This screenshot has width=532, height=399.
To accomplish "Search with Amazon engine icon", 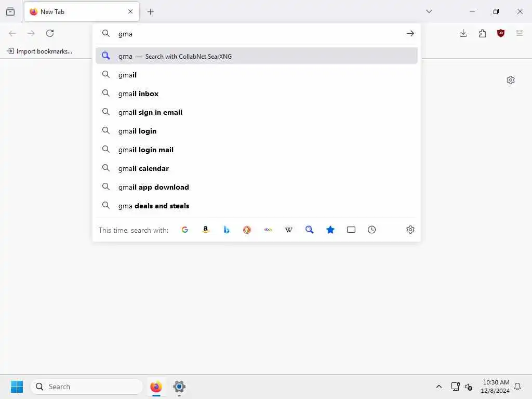I will click(206, 230).
